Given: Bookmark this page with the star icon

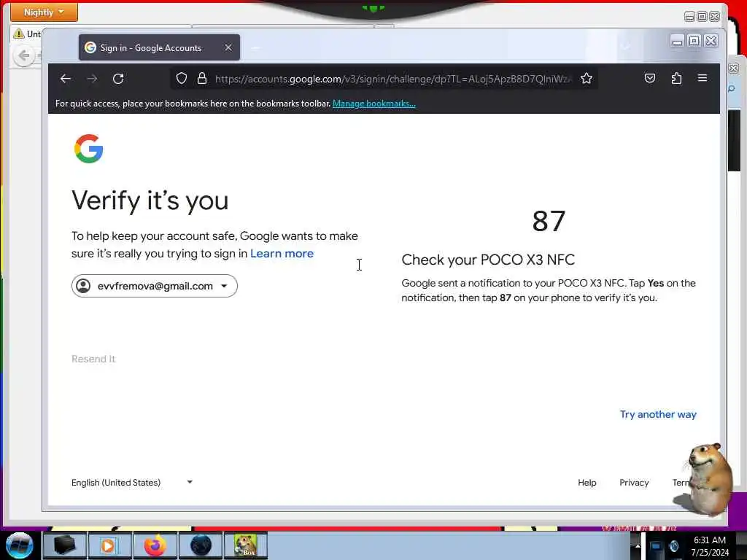Looking at the screenshot, I should tap(587, 78).
